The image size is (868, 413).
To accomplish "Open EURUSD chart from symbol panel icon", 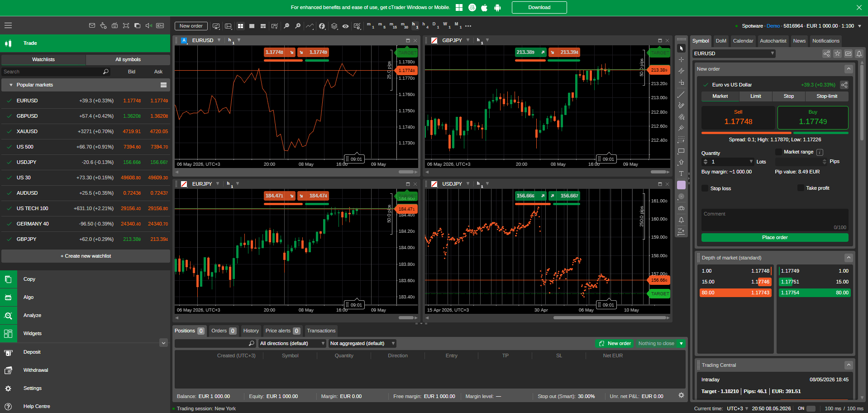I will tap(848, 53).
